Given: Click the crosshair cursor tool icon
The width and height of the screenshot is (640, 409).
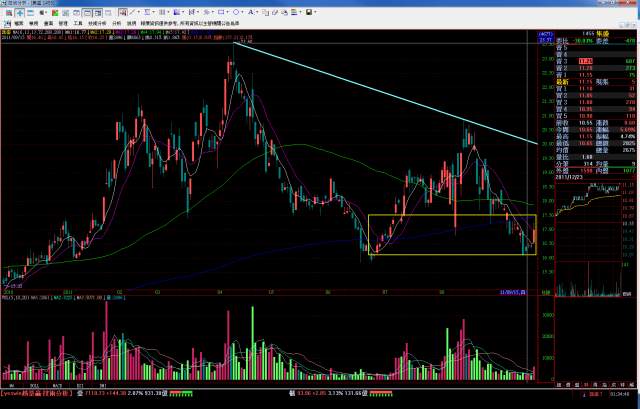Looking at the screenshot, I should pyautogui.click(x=20, y=13).
